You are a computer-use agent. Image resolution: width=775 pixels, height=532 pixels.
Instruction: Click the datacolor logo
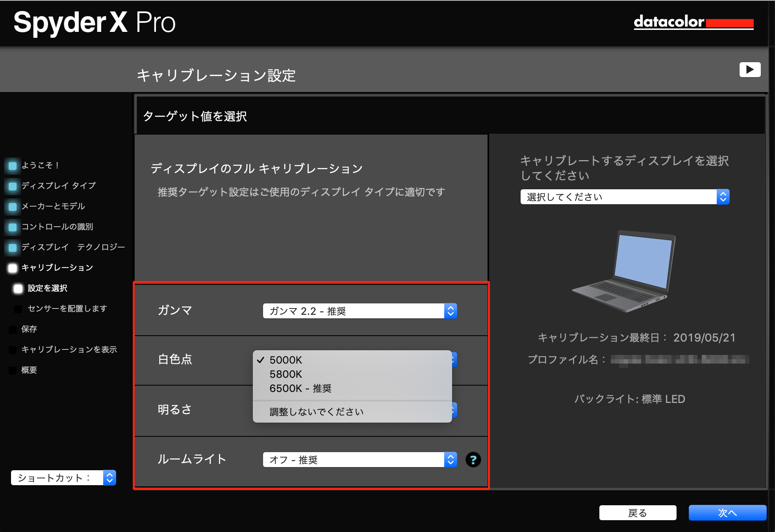pos(693,22)
